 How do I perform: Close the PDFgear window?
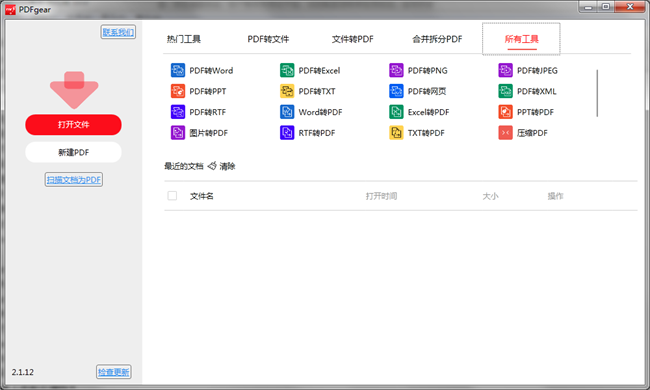pyautogui.click(x=630, y=7)
